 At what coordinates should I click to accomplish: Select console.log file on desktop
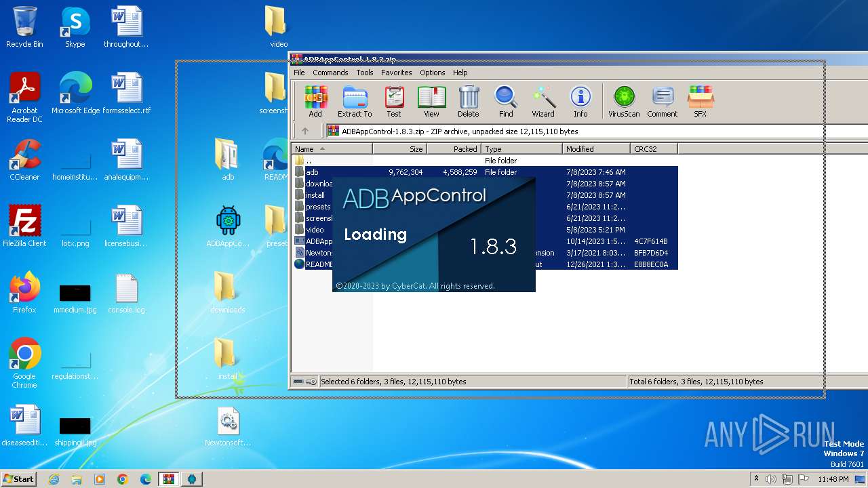[x=126, y=293]
